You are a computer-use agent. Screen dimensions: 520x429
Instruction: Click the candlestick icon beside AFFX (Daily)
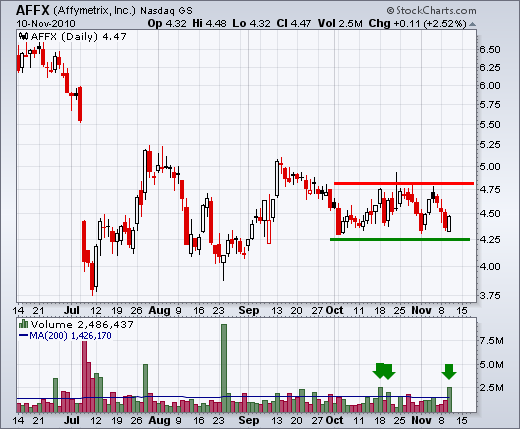[23, 36]
